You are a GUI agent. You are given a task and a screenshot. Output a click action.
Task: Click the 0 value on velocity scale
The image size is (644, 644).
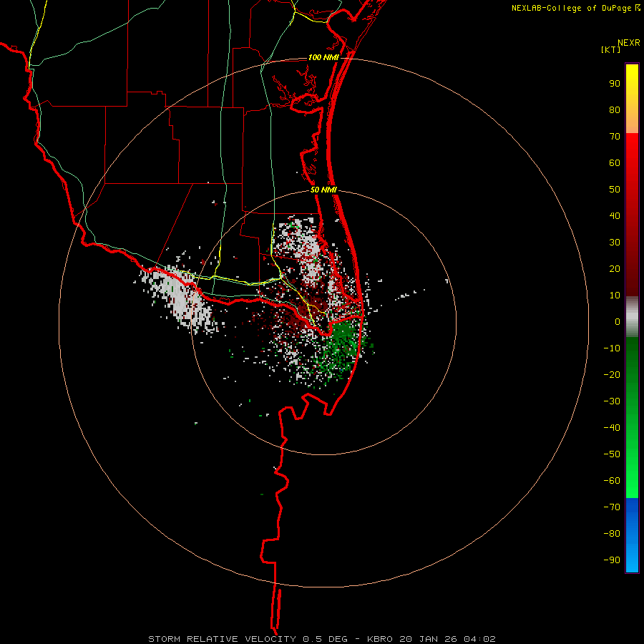click(x=618, y=322)
